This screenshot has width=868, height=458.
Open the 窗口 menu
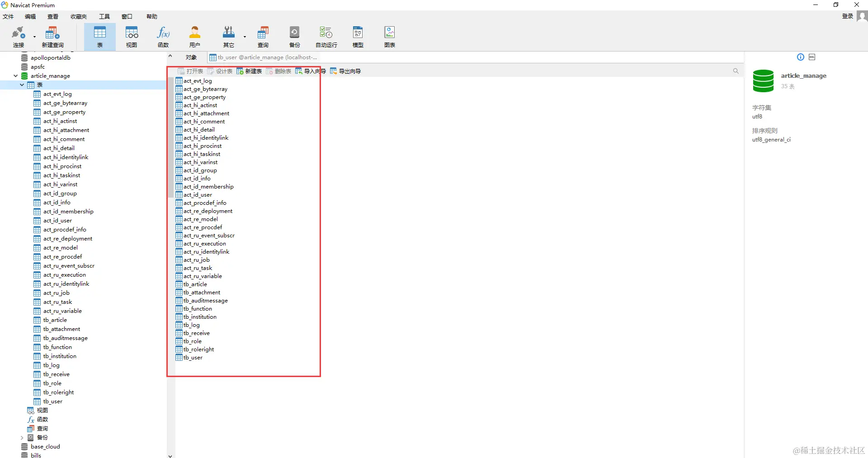pyautogui.click(x=127, y=17)
